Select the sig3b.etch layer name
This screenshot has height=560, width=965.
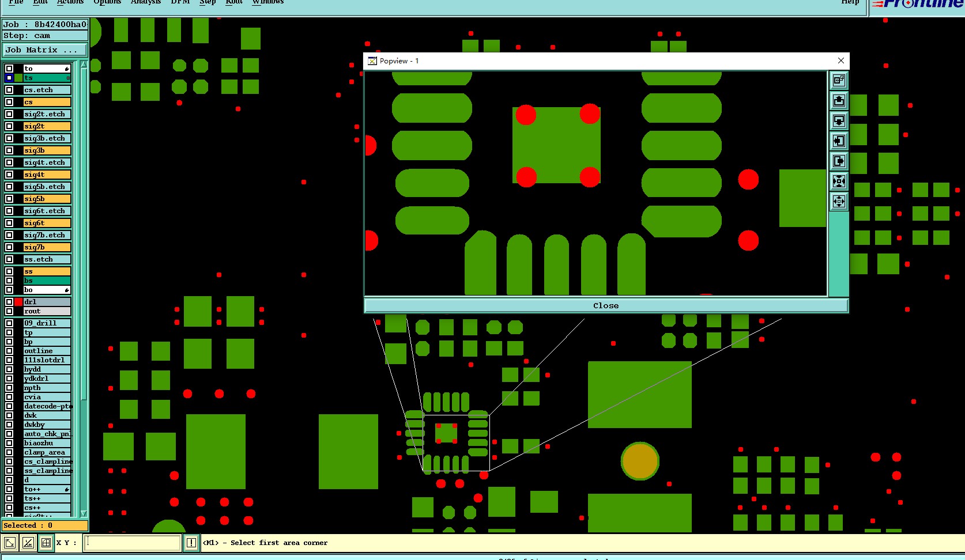tap(47, 138)
